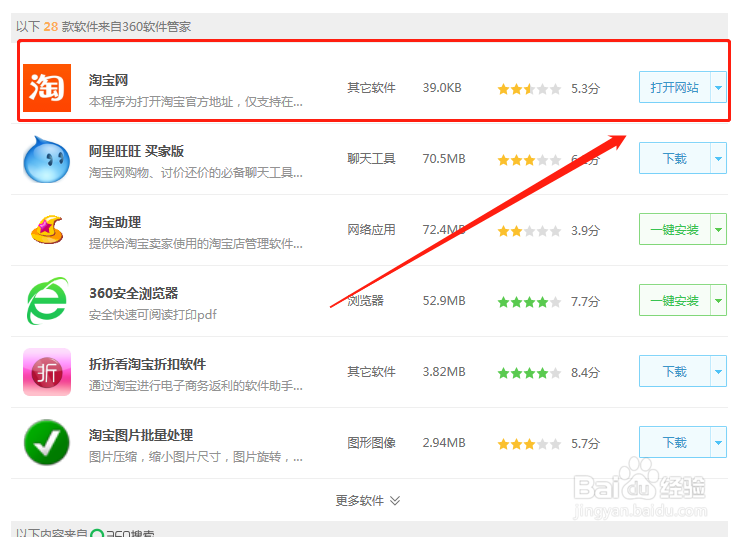
Task: Click the 淘宝助理 description 提供给淘宝卖家使用
Action: pos(196,243)
